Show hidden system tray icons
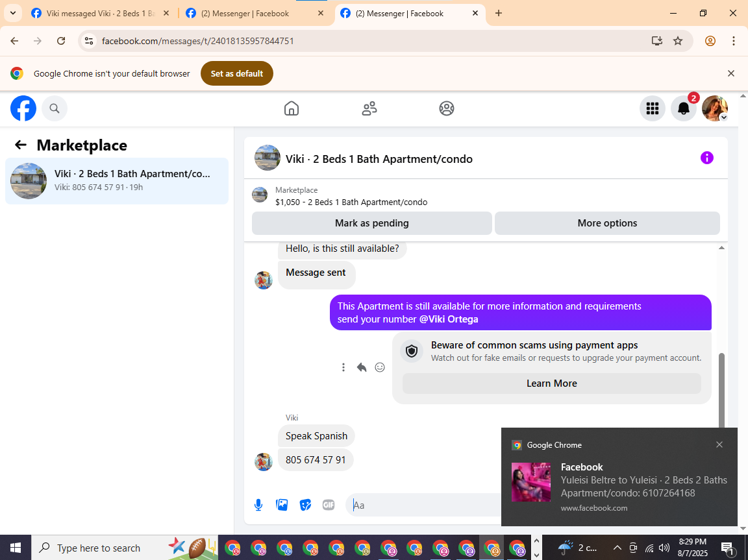 pyautogui.click(x=617, y=548)
